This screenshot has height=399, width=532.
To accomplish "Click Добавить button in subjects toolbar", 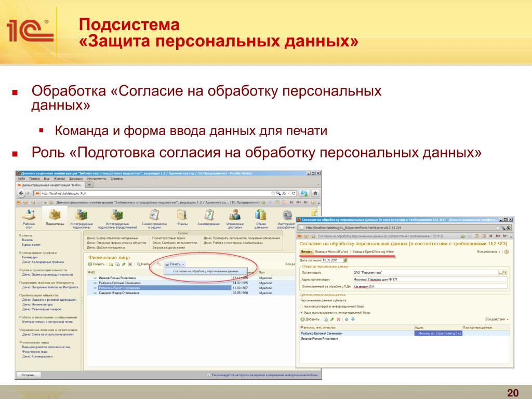I will (310, 320).
